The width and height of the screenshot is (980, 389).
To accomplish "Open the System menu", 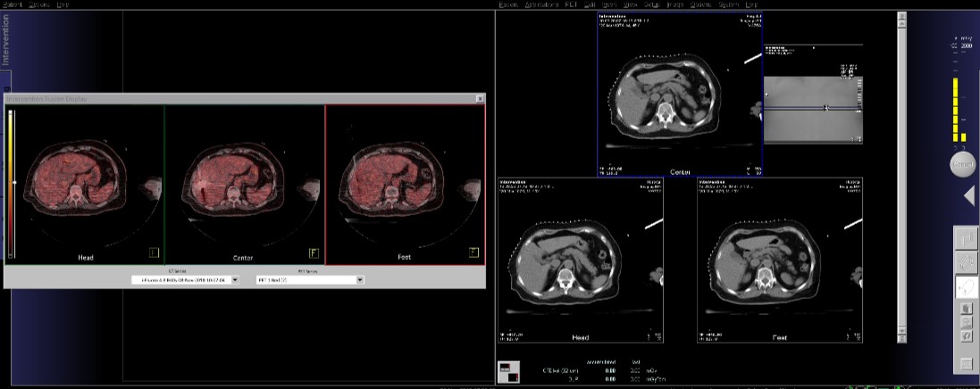I will coord(729,4).
